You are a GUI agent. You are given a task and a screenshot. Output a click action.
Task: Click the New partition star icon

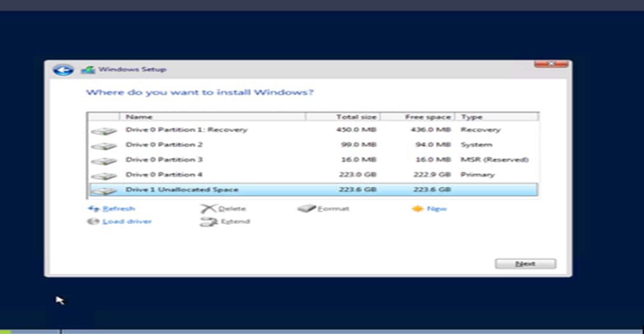point(417,208)
